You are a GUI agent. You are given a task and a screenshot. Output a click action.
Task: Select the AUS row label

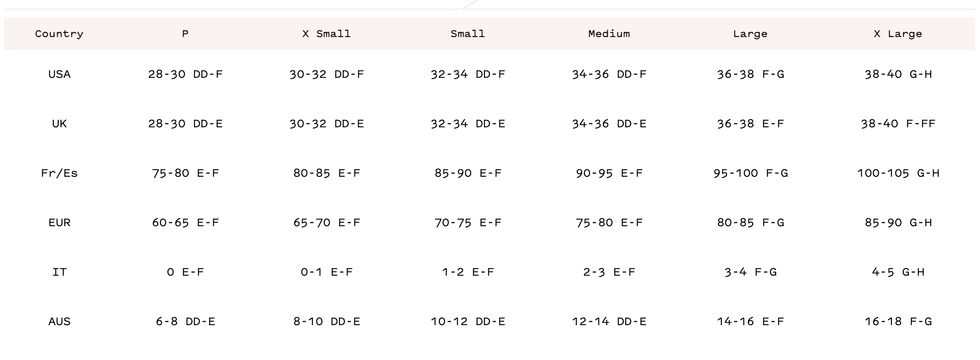point(59,321)
